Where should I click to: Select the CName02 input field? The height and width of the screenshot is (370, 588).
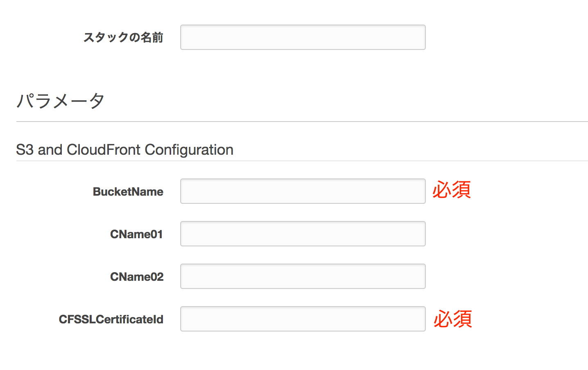303,276
